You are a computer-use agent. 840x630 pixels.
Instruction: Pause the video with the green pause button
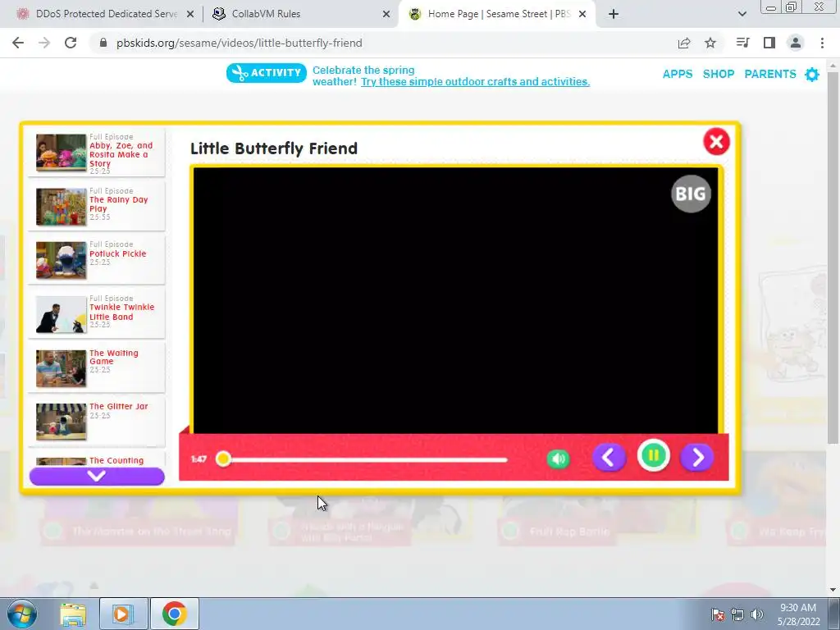click(x=654, y=456)
